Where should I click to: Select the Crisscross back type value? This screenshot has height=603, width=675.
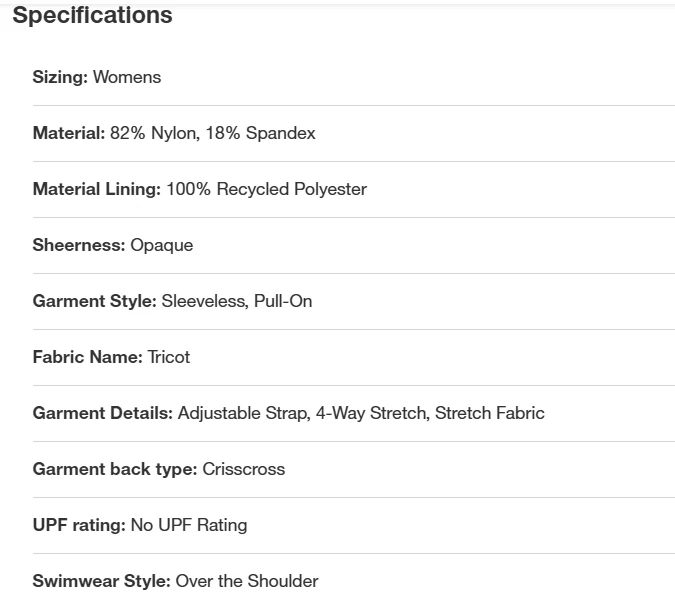pyautogui.click(x=243, y=469)
